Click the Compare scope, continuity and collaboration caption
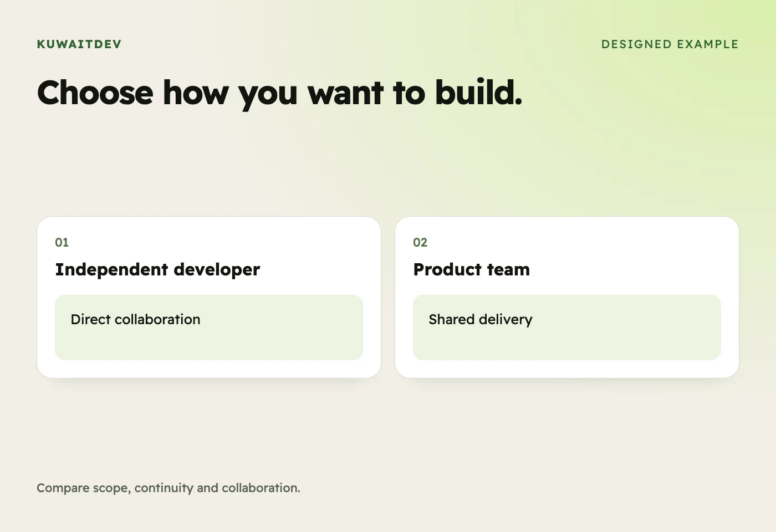The image size is (776, 532). click(x=169, y=488)
